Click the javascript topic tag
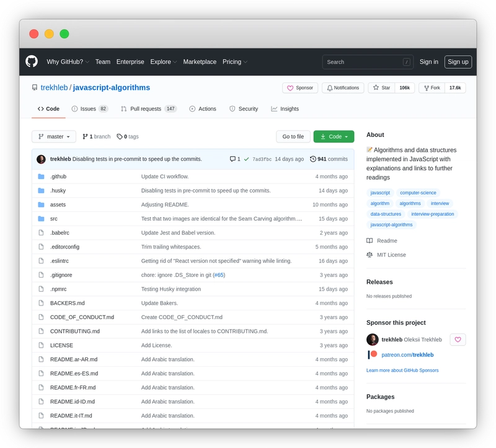Image resolution: width=496 pixels, height=448 pixels. [x=380, y=193]
